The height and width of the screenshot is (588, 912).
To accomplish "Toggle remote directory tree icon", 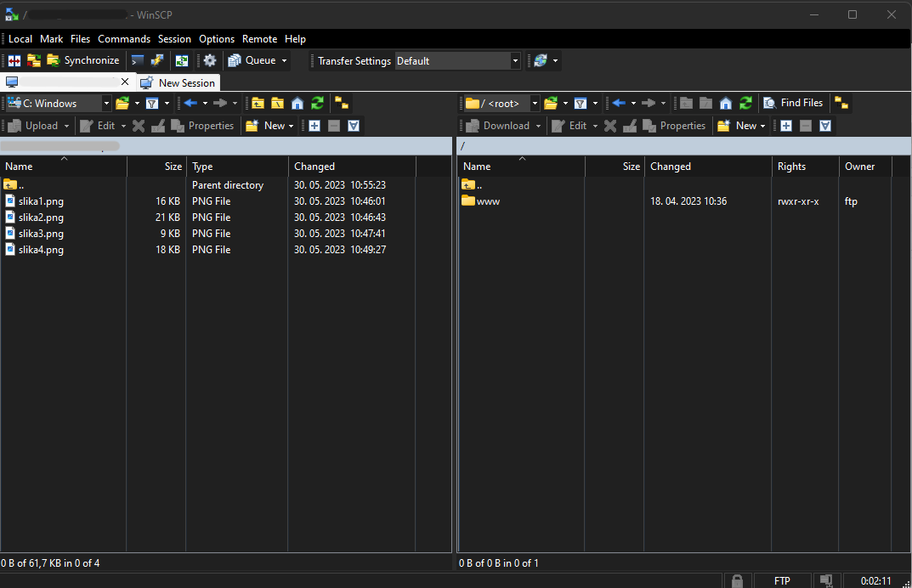I will (x=841, y=104).
